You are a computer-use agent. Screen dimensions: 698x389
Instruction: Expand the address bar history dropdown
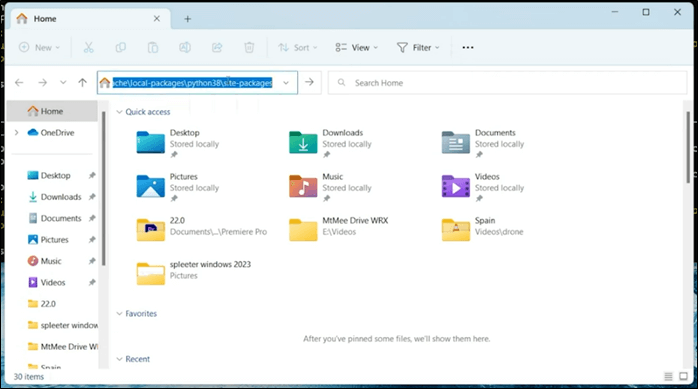pyautogui.click(x=286, y=83)
